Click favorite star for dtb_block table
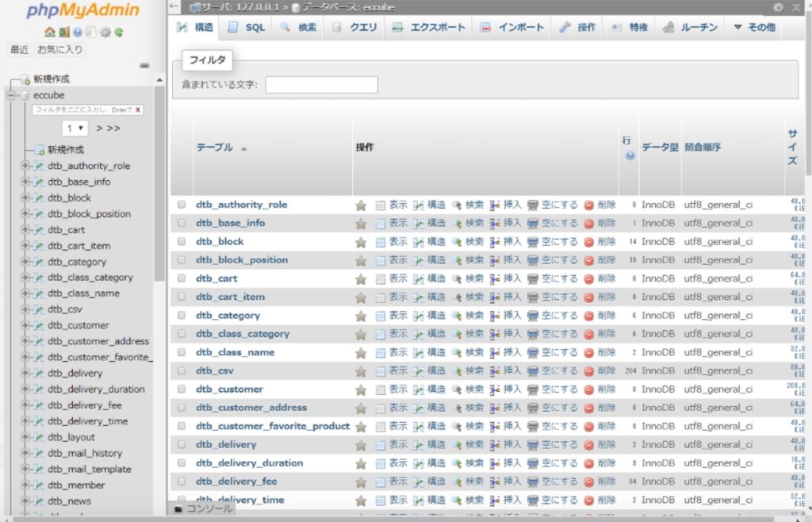812x522 pixels. (361, 242)
